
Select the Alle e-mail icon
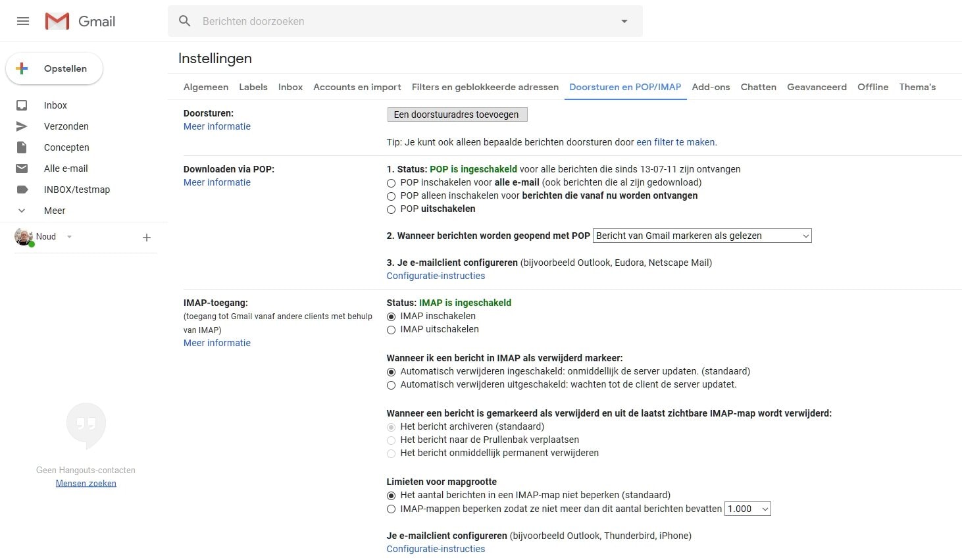[x=22, y=168]
